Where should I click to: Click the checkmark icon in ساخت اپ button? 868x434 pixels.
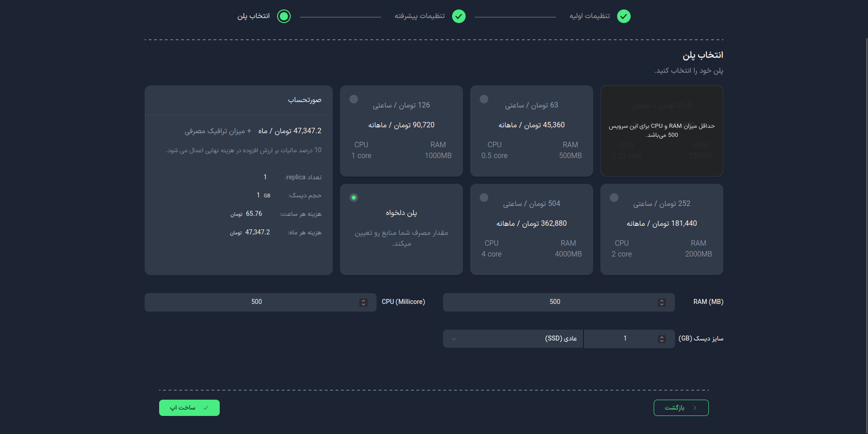click(x=206, y=408)
